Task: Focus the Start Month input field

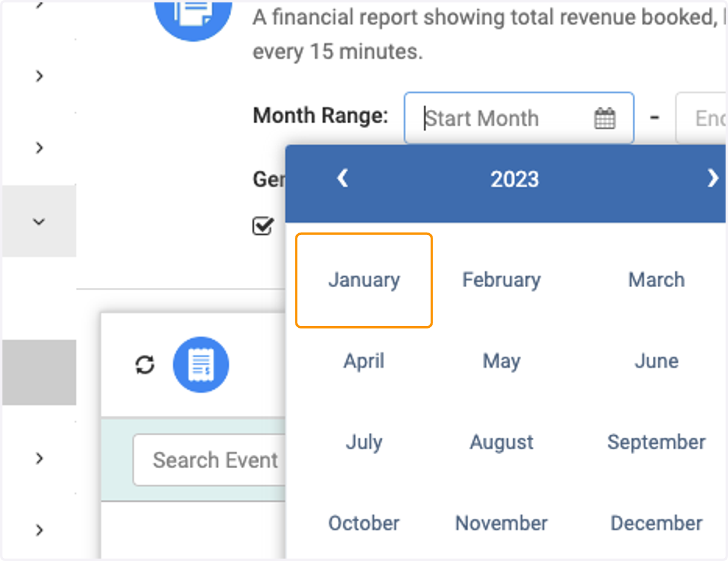Action: coord(519,118)
